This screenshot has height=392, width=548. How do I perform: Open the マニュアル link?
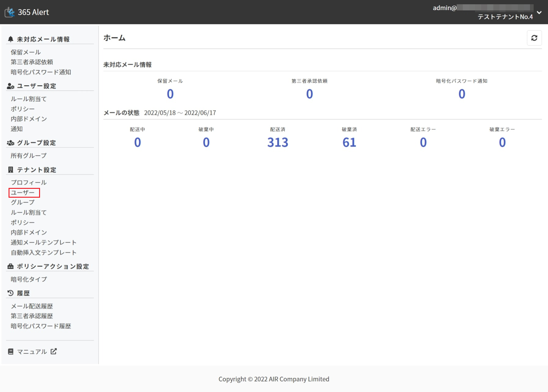32,352
